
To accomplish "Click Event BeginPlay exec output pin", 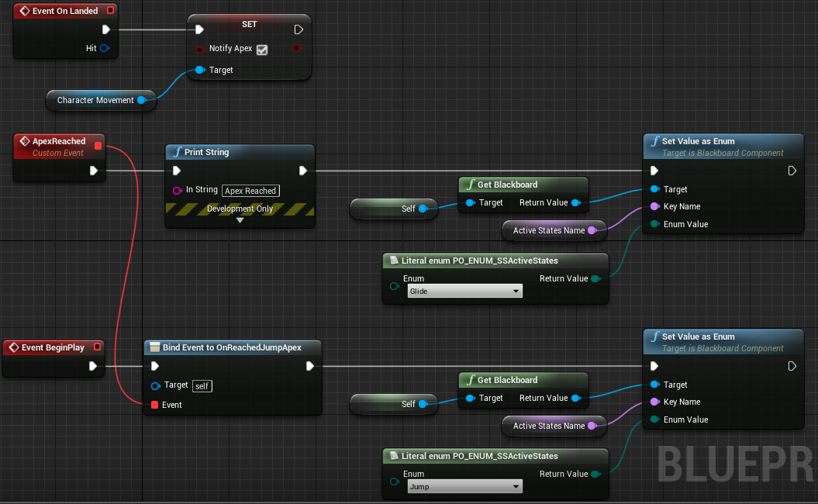I will click(93, 366).
